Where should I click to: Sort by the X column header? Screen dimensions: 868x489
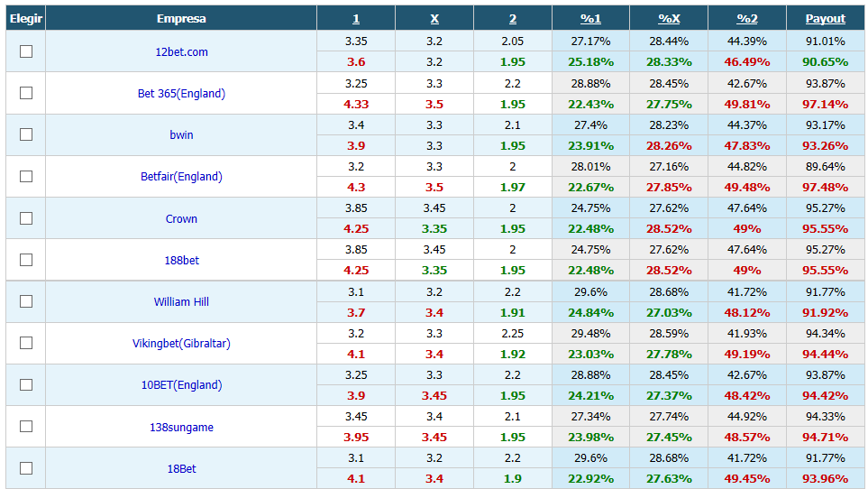pyautogui.click(x=434, y=19)
